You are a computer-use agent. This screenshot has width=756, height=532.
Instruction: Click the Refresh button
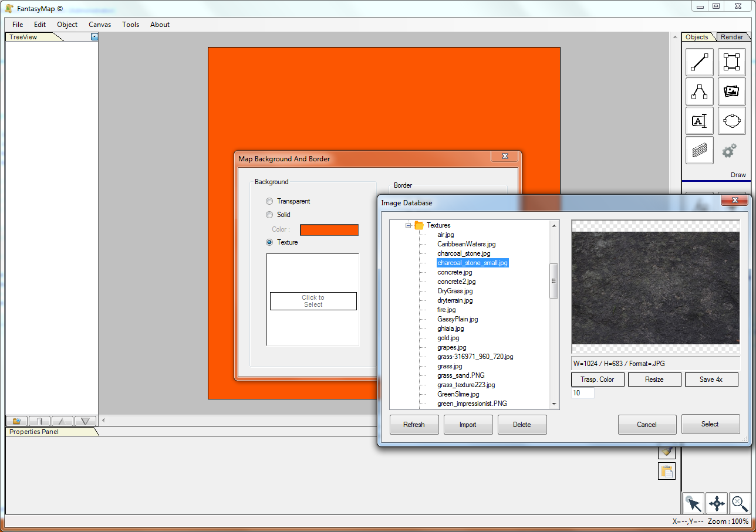[x=414, y=425]
